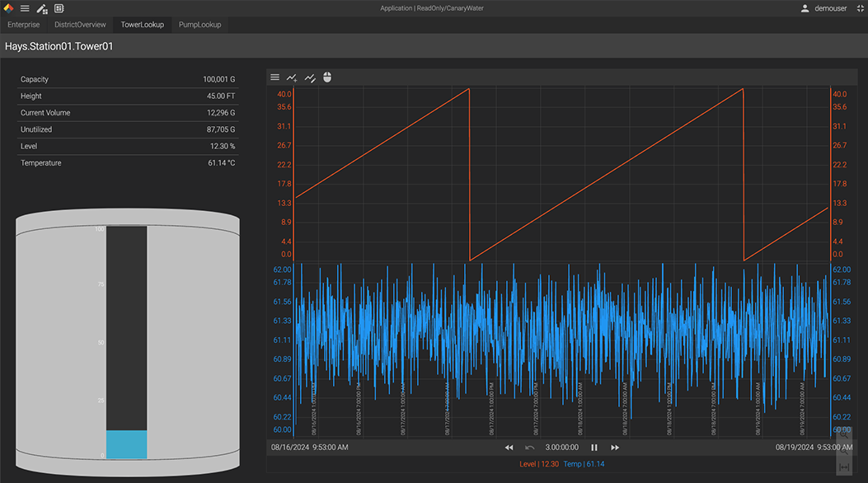
Task: Click the Capacity value 100,001 G
Action: 218,80
